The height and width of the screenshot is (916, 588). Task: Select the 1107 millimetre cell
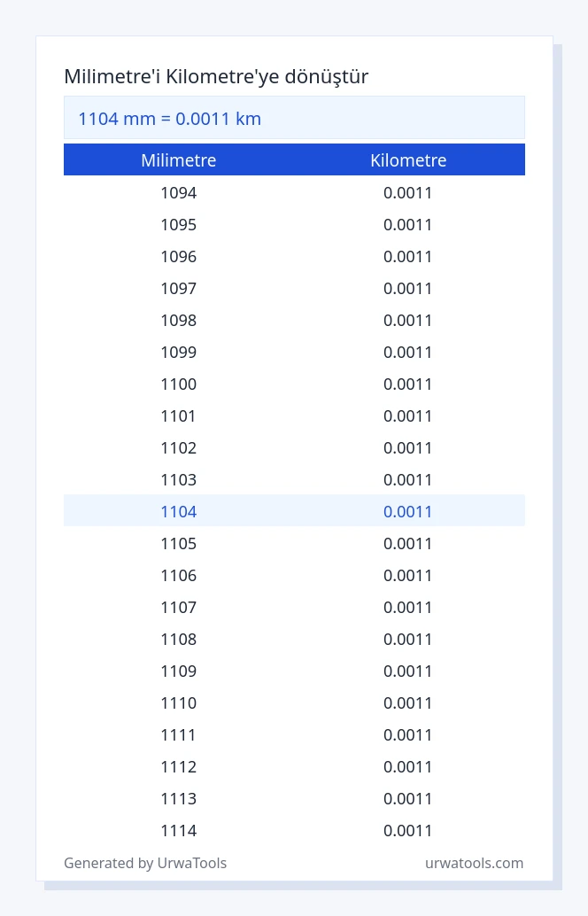point(179,608)
